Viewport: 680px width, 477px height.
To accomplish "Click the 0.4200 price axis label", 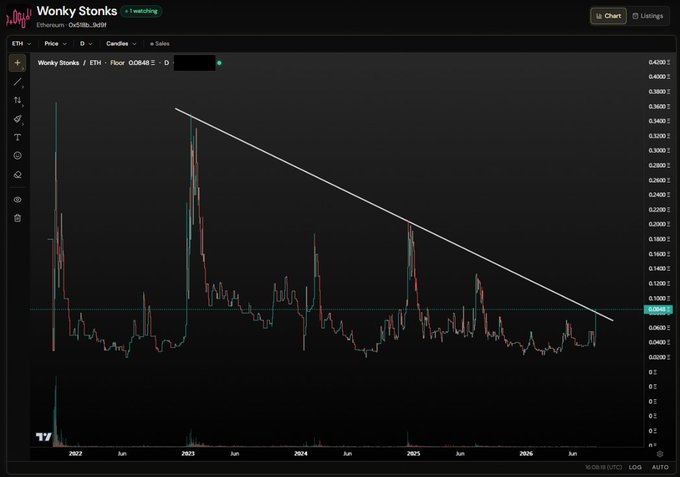I will click(659, 62).
